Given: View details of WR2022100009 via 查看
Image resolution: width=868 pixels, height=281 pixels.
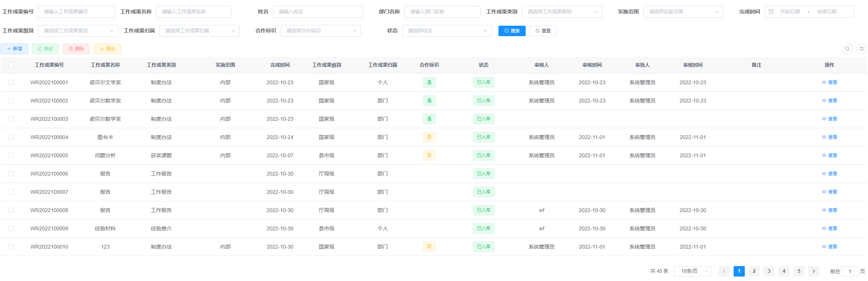Looking at the screenshot, I should pos(829,228).
